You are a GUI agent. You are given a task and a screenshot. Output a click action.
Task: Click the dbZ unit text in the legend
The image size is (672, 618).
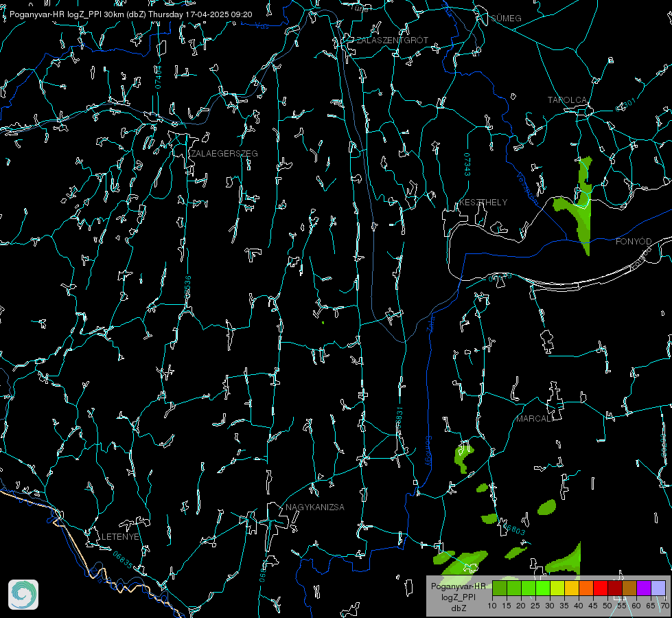coord(458,608)
